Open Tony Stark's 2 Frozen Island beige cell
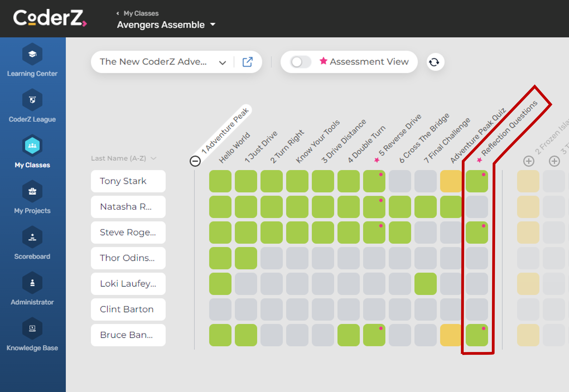This screenshot has height=392, width=569. [x=528, y=181]
